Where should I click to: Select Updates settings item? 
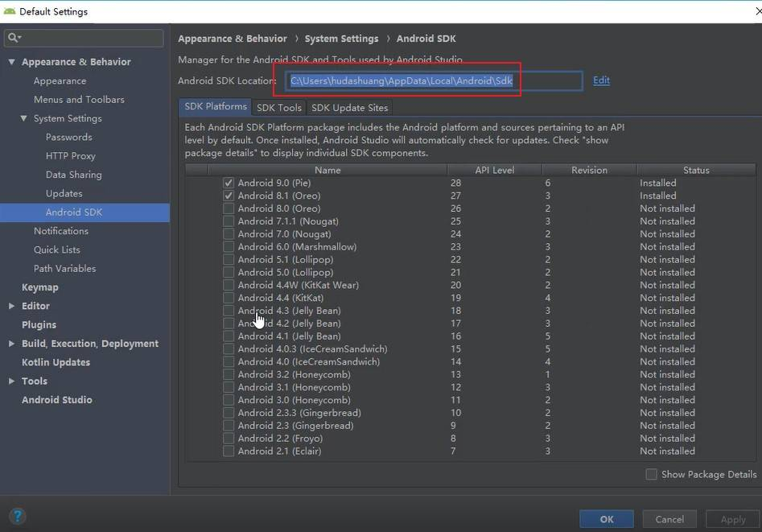[64, 193]
